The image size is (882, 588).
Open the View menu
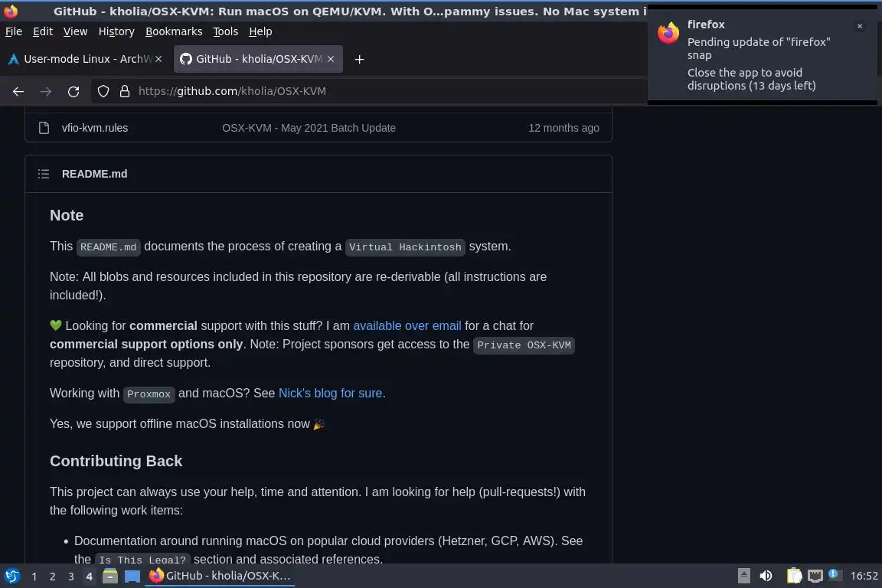[75, 31]
